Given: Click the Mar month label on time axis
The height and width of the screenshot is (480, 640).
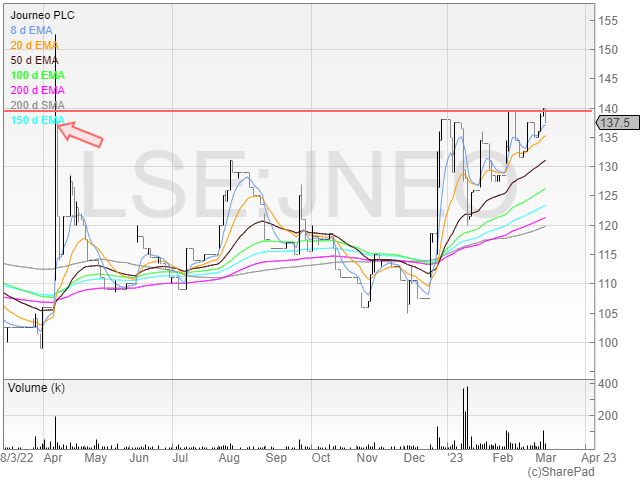Looking at the screenshot, I should point(546,458).
